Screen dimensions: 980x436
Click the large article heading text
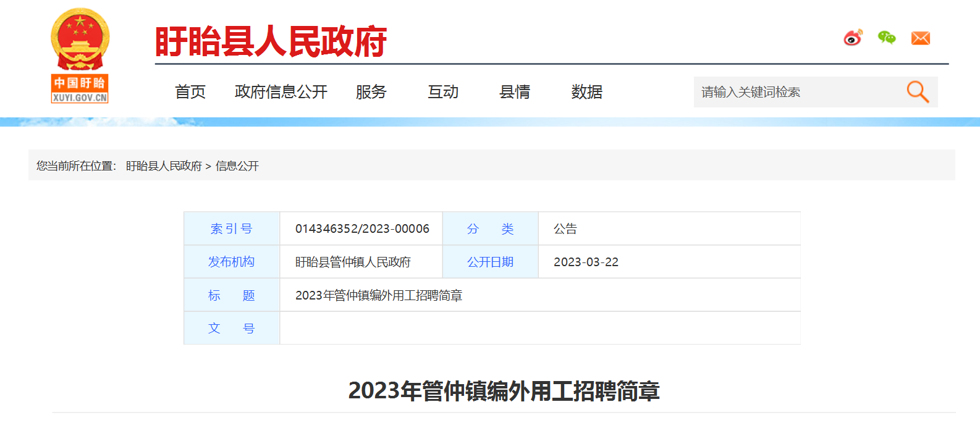[504, 391]
